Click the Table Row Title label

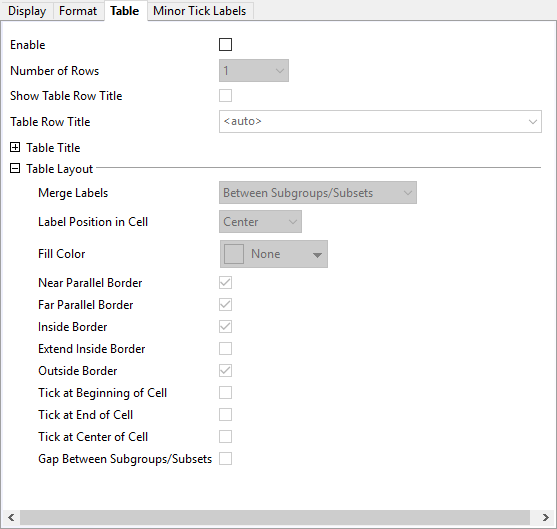[x=50, y=122]
